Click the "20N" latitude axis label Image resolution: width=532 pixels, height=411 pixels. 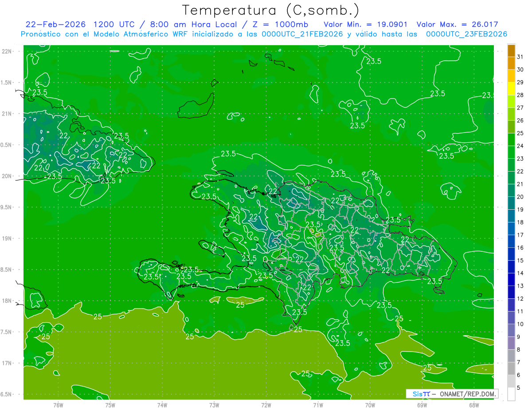pos(8,176)
